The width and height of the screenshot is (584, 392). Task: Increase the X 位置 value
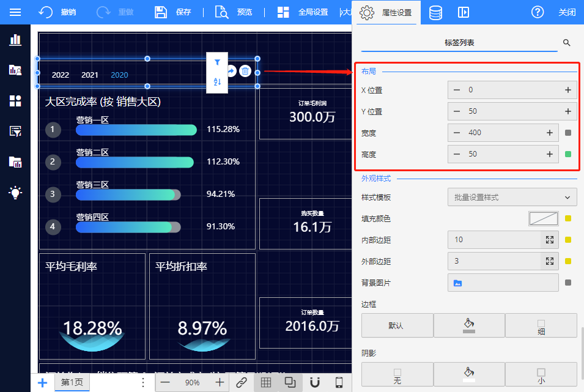pyautogui.click(x=567, y=90)
